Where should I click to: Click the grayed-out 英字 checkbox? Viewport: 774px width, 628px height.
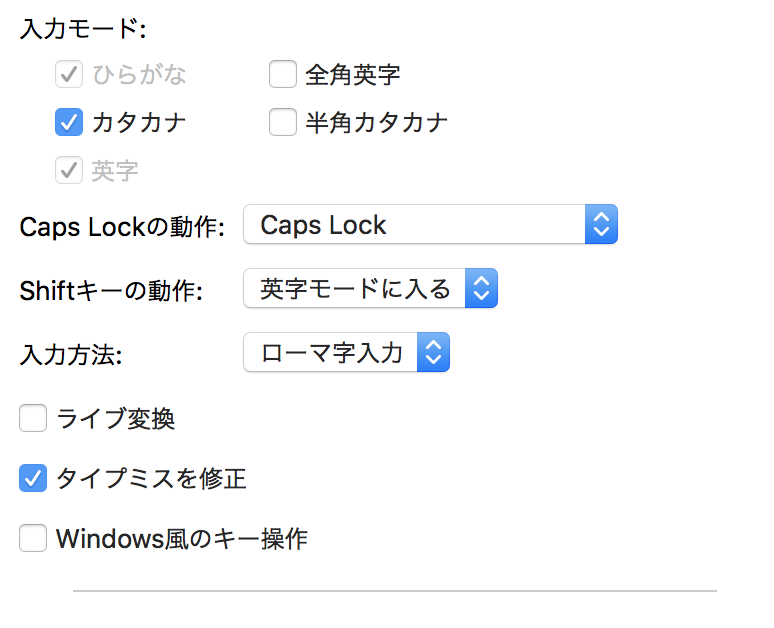point(68,171)
